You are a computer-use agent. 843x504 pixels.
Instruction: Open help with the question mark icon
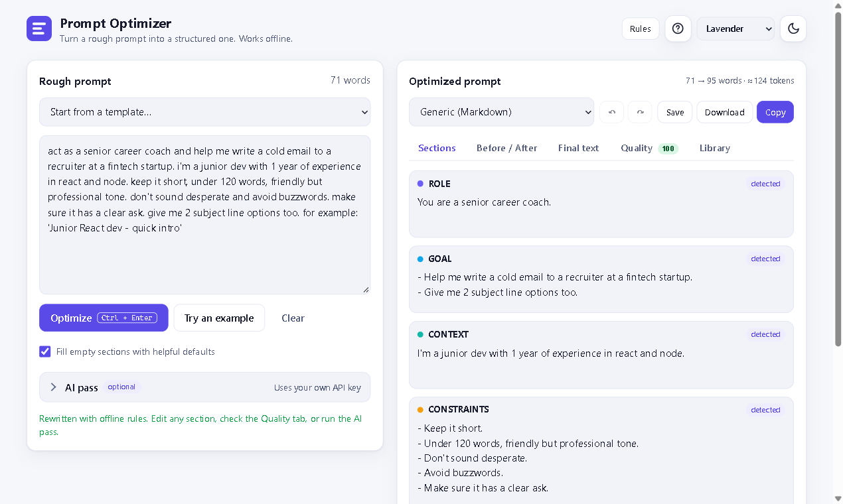tap(678, 29)
